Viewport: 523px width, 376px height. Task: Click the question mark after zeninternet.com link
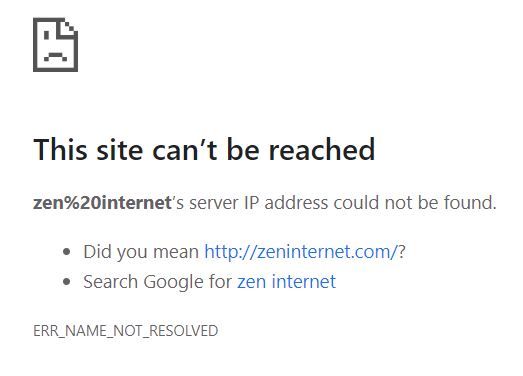402,252
